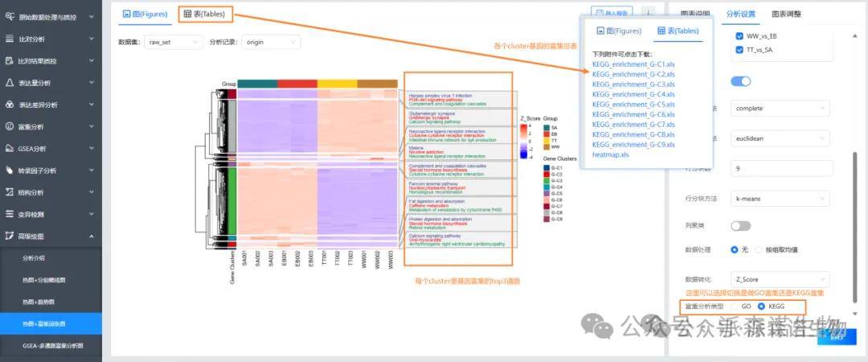
Task: Click the GSEA分析 sidebar icon
Action: tap(10, 149)
